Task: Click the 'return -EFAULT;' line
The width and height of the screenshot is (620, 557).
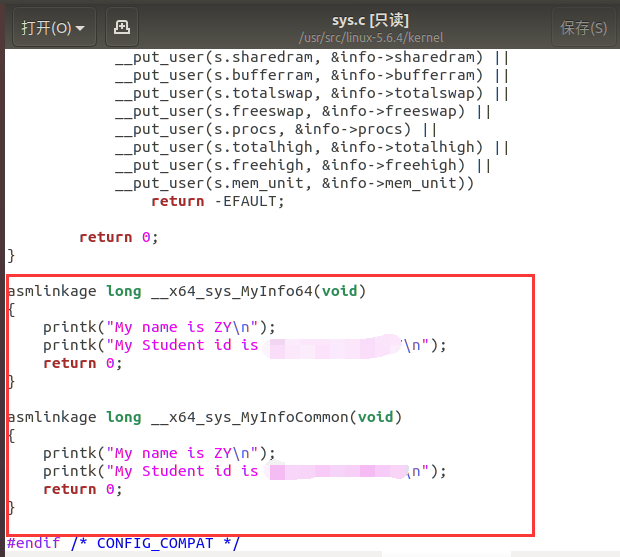Action: [x=218, y=201]
